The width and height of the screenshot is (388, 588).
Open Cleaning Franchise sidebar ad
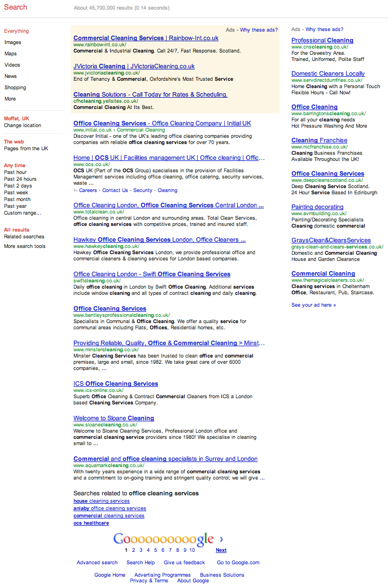(x=320, y=140)
